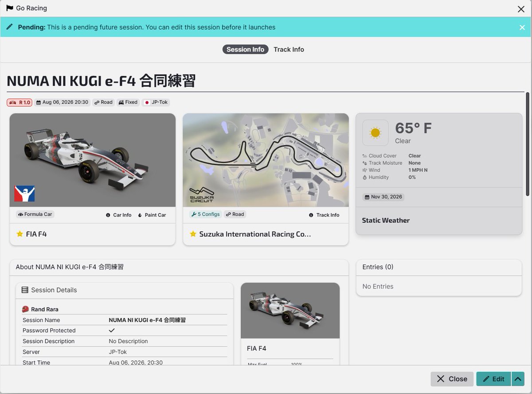Open the 5 Configs tag
The width and height of the screenshot is (532, 394).
[205, 214]
